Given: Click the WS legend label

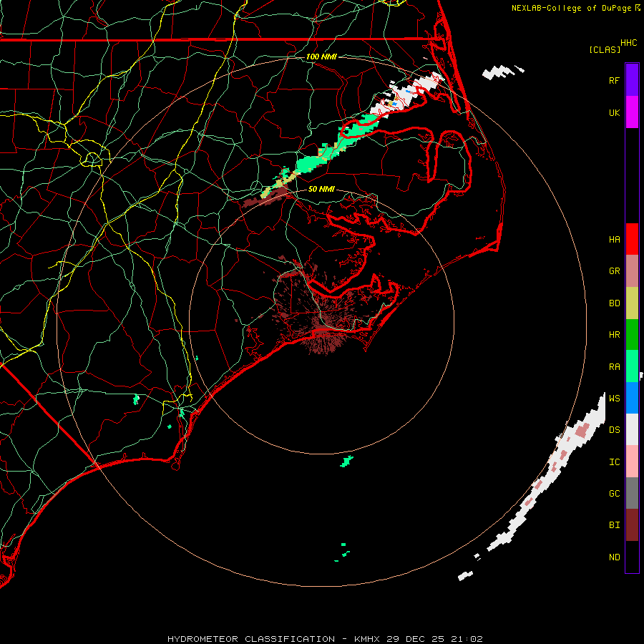Looking at the screenshot, I should (614, 398).
